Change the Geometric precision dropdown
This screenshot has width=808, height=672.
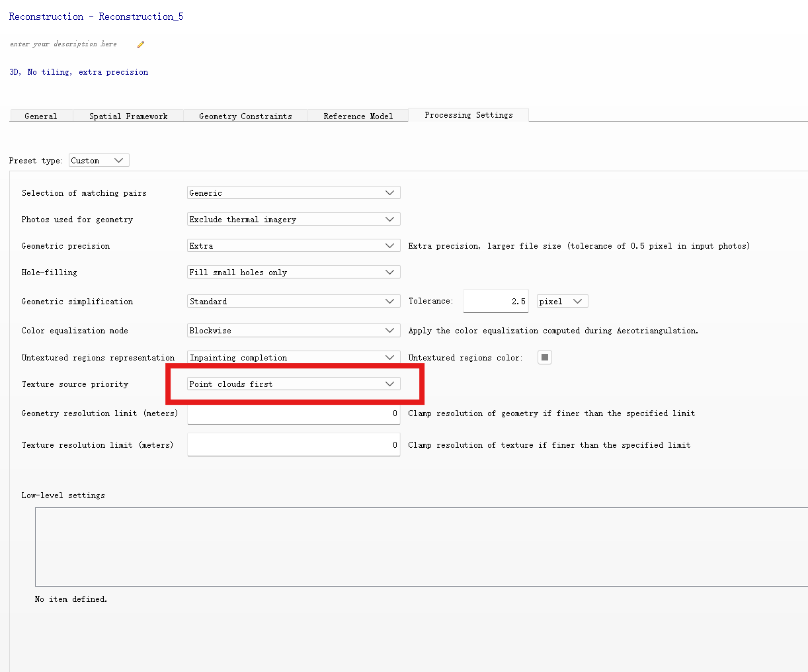[x=294, y=245]
